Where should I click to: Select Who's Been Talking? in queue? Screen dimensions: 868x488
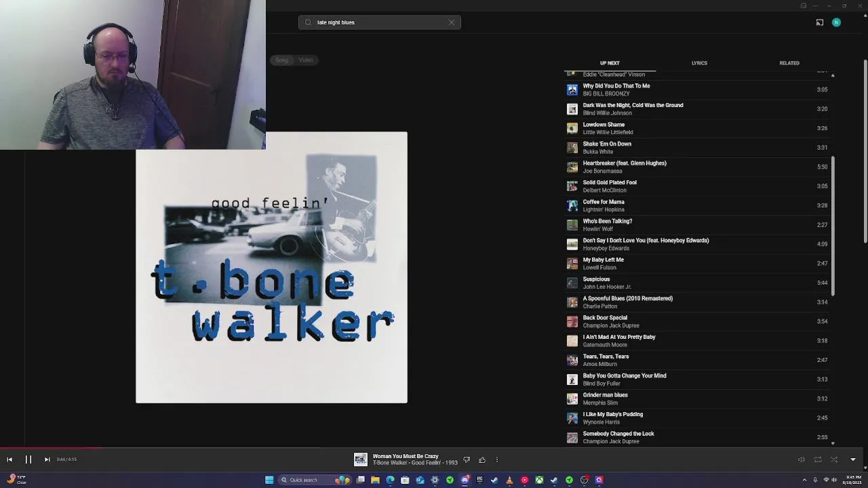tap(697, 225)
